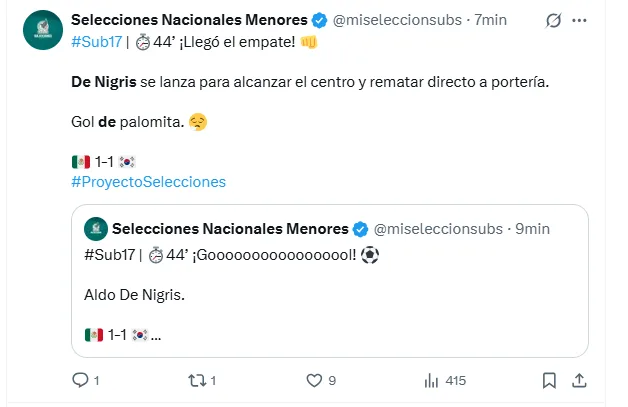This screenshot has width=628, height=407.
Task: Click the 9min timestamp in the quoted tweet
Action: pos(533,229)
